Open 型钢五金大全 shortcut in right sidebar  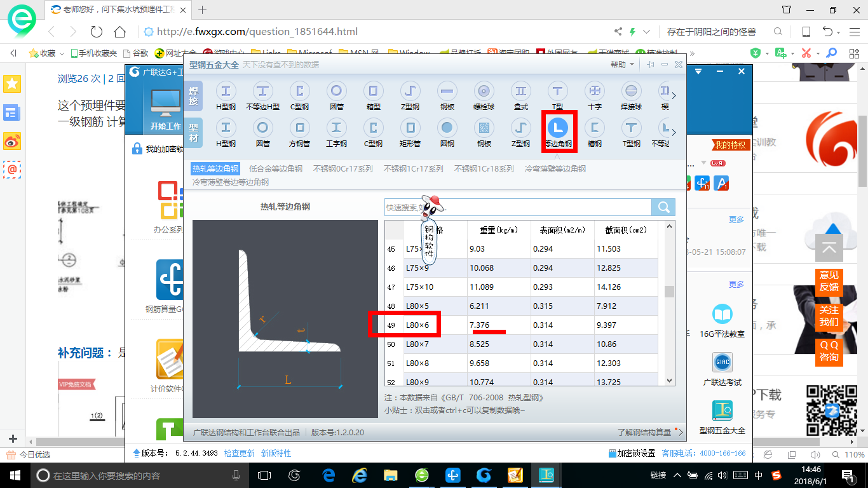(x=722, y=416)
